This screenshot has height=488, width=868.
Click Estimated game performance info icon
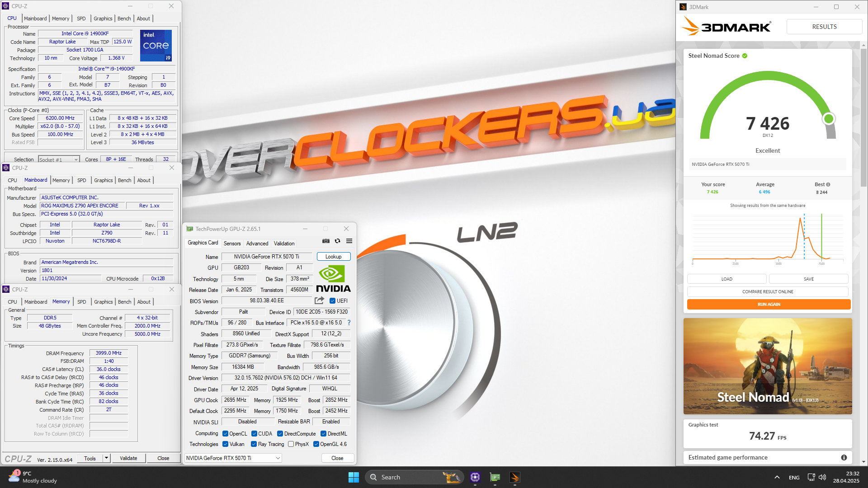pyautogui.click(x=844, y=457)
